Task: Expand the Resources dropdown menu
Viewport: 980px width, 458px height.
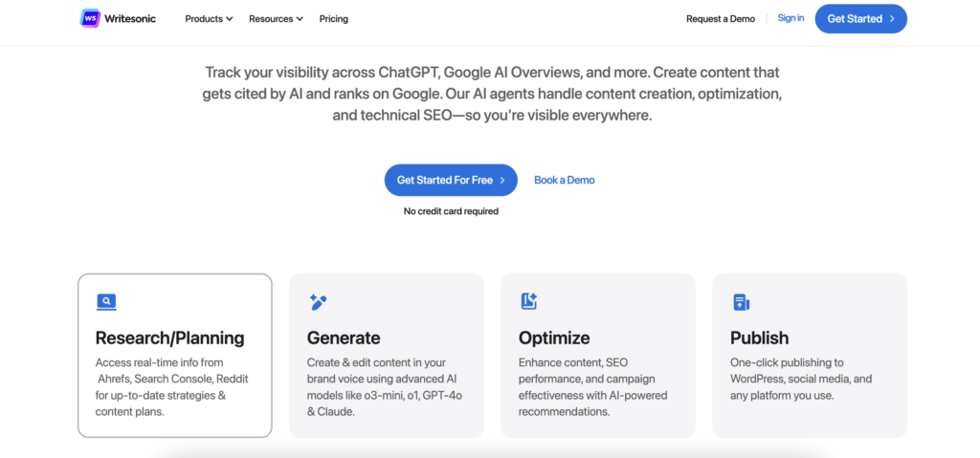Action: point(277,19)
